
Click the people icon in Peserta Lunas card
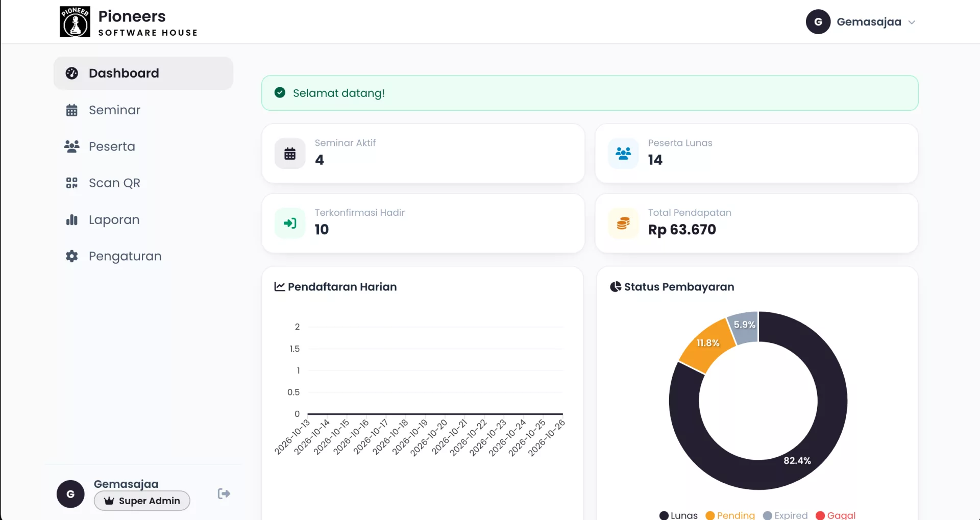click(x=623, y=154)
